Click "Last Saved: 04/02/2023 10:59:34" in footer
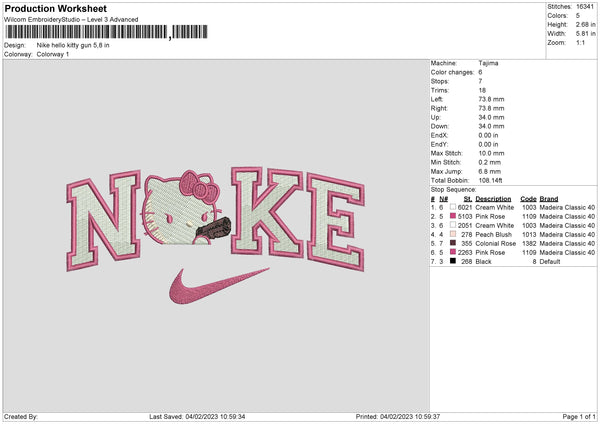The image size is (600, 424). pos(197,416)
